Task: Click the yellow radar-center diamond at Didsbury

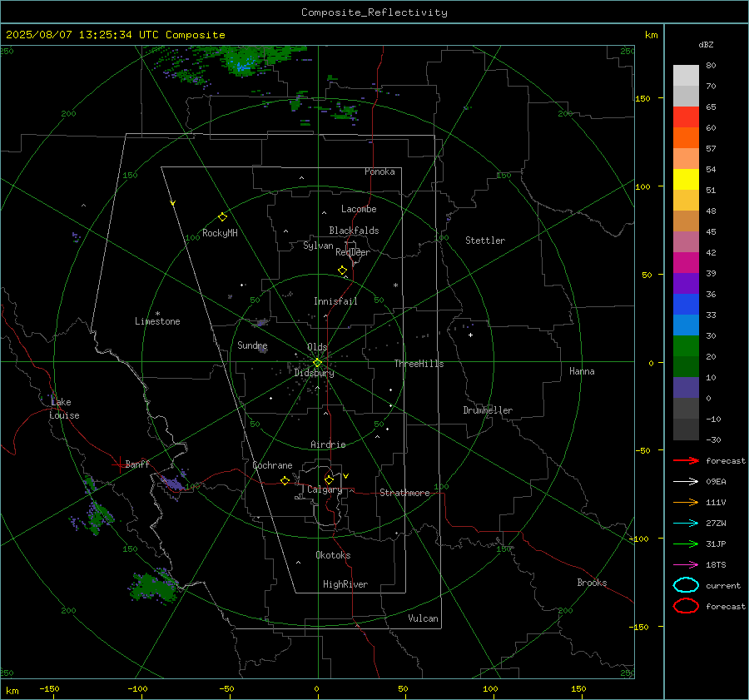Action: tap(317, 362)
